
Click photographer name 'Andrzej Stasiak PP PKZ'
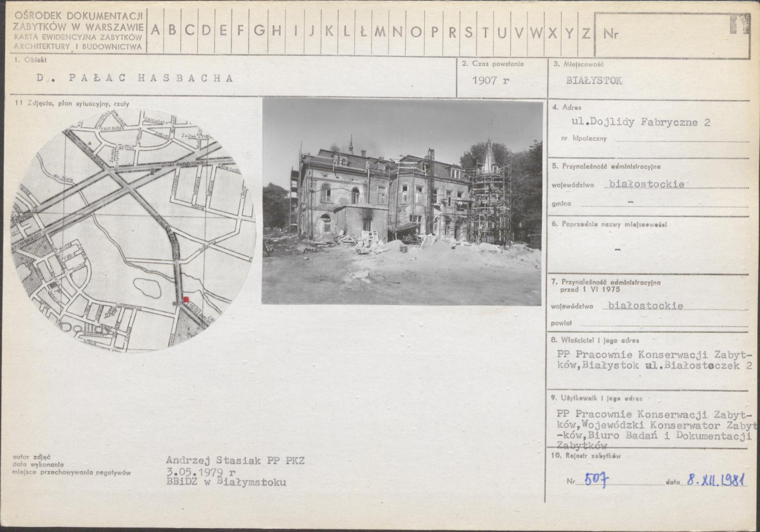coord(235,460)
